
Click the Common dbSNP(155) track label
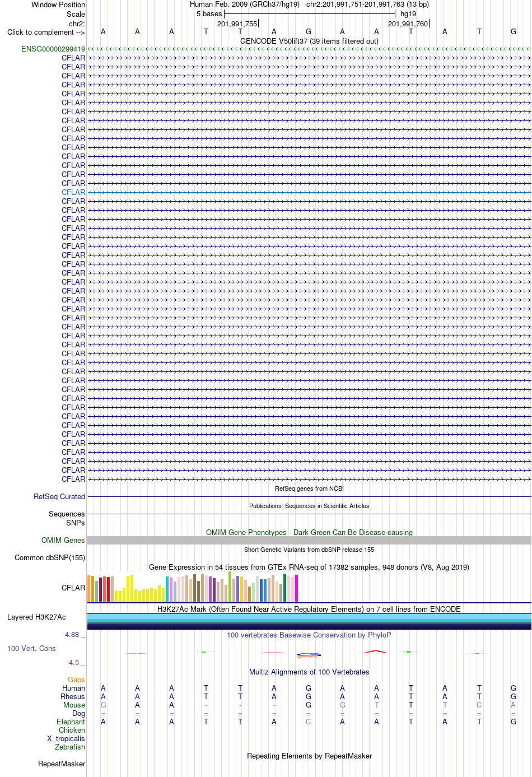(50, 557)
